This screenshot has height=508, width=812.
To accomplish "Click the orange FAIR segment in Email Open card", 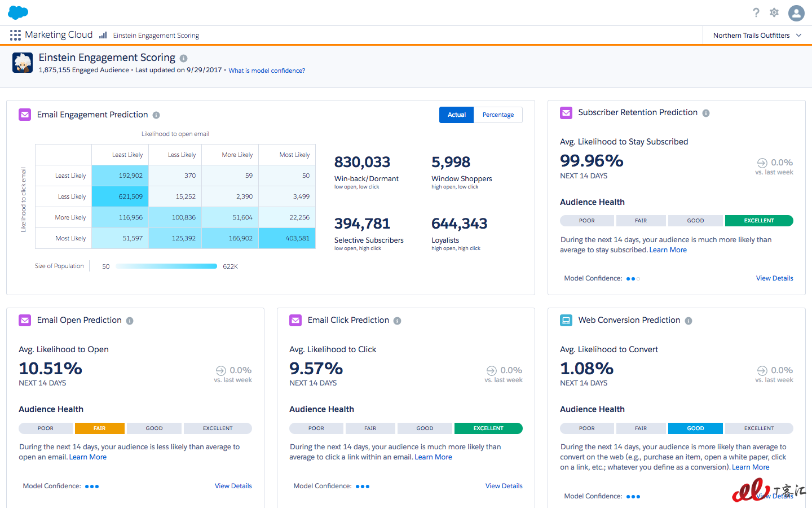I will [x=100, y=428].
